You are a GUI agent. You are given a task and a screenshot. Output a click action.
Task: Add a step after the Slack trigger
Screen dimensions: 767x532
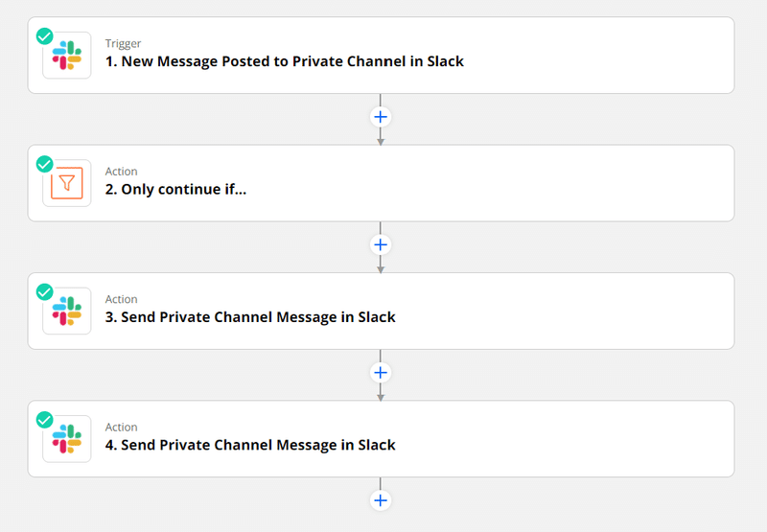click(x=381, y=117)
